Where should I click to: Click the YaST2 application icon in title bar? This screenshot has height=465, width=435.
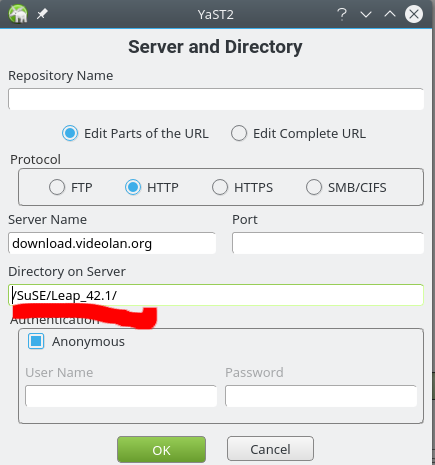point(18,14)
